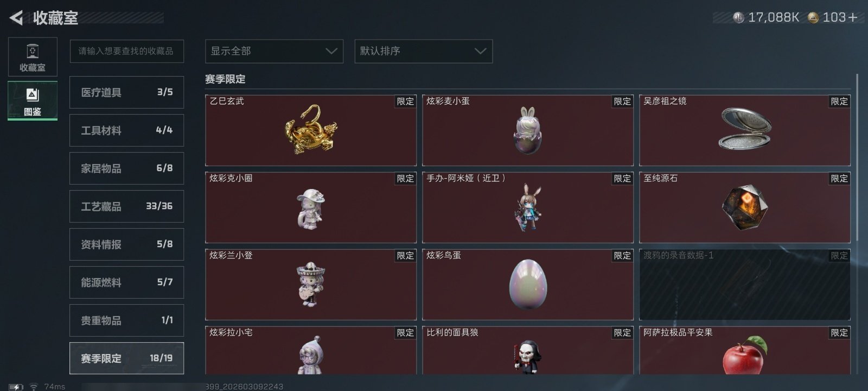This screenshot has height=391, width=868.
Task: Open the 贵重物品 category
Action: coord(127,320)
